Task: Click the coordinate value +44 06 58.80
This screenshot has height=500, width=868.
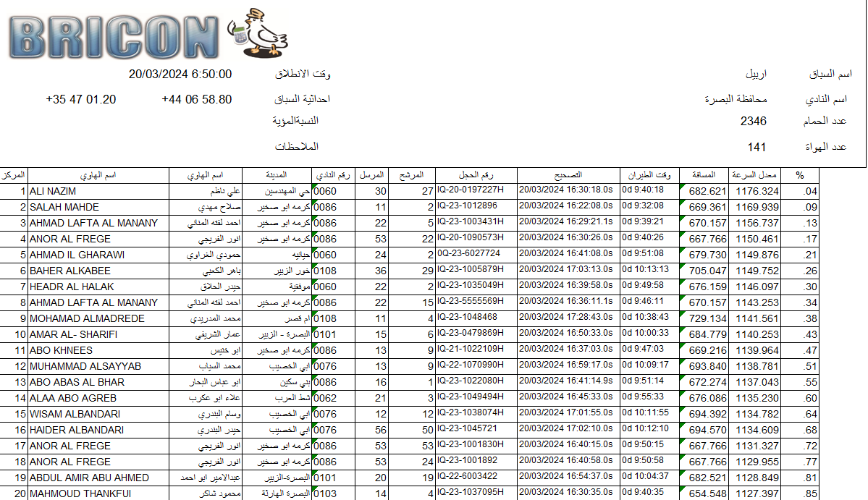Action: (196, 100)
